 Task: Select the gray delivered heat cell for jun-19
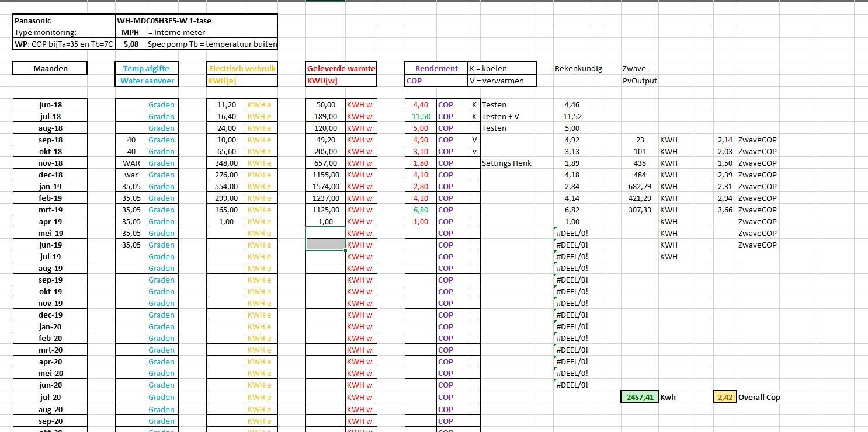326,245
